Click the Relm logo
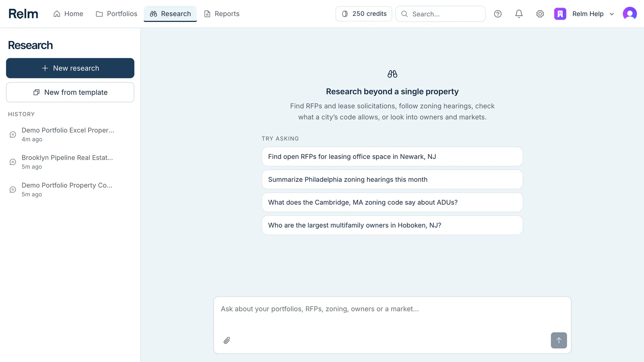 click(x=23, y=14)
